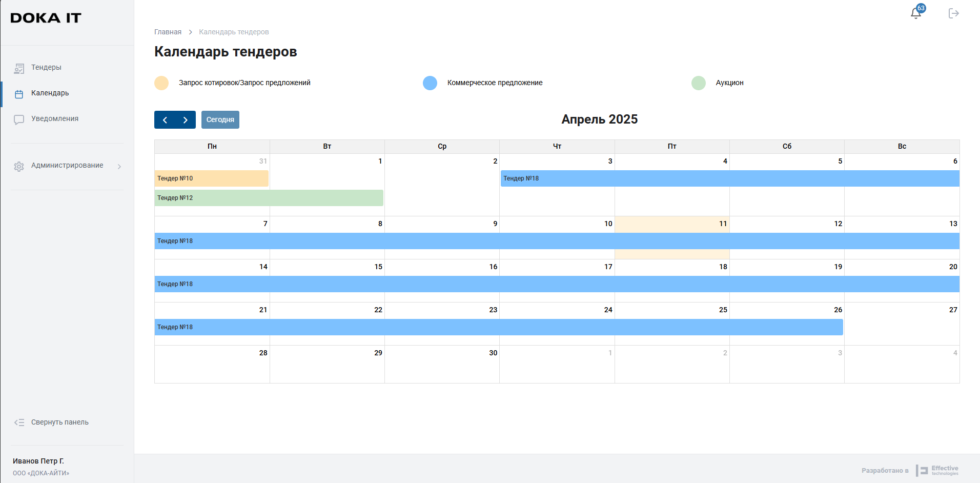Click the DOKA IT logo
Screen dimensions: 980x483
(x=46, y=18)
